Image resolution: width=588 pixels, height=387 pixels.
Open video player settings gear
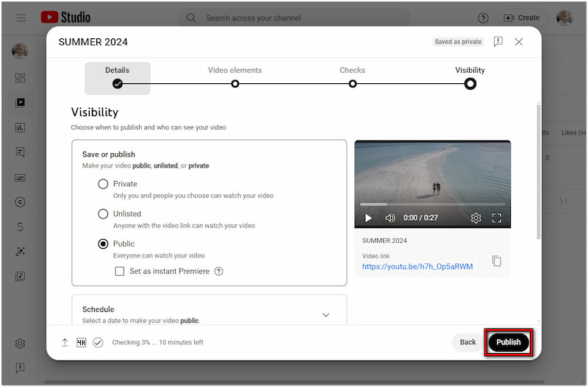click(476, 218)
